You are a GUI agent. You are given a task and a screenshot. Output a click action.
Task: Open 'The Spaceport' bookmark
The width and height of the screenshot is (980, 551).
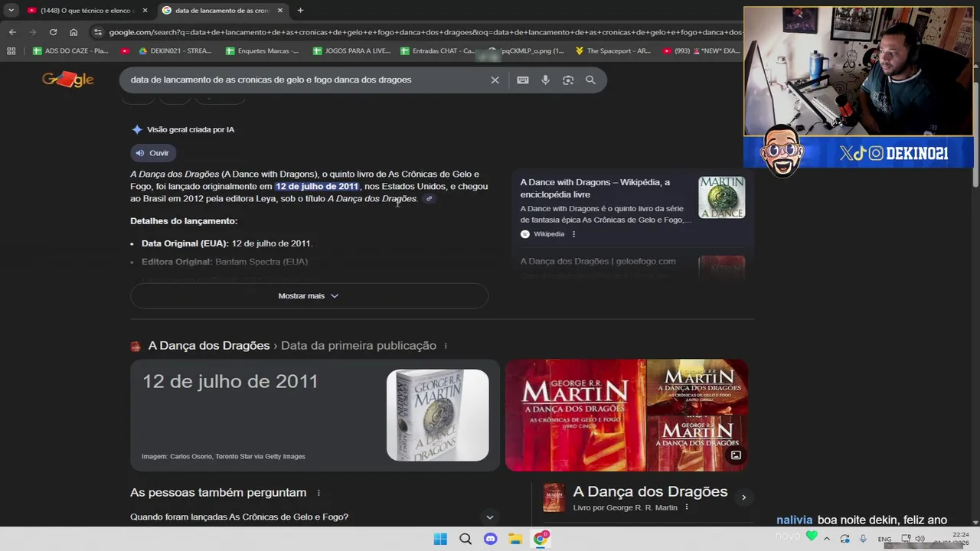point(612,51)
